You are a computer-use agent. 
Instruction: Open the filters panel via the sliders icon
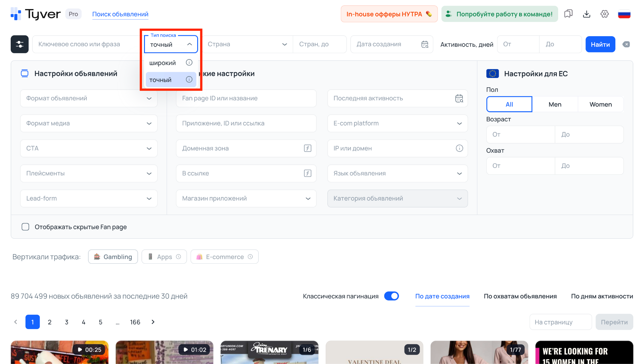coord(19,44)
